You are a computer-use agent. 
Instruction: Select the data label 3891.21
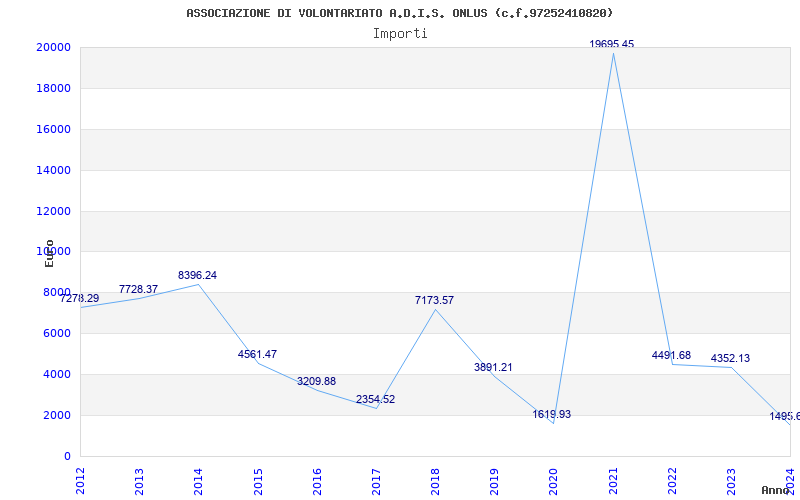tap(493, 367)
